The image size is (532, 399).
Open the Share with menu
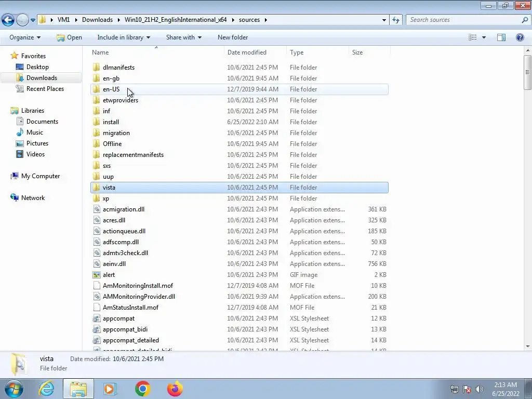(183, 37)
